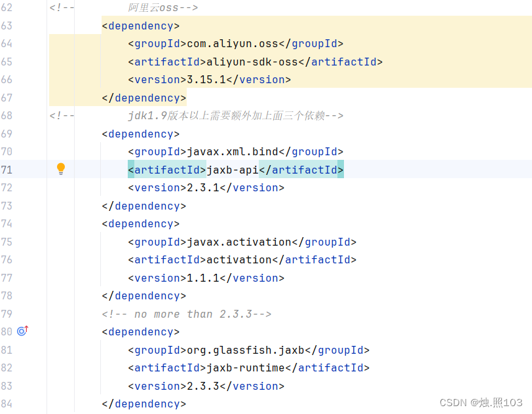Click version 2.3.1 on line 72
The height and width of the screenshot is (414, 532).
click(x=203, y=187)
